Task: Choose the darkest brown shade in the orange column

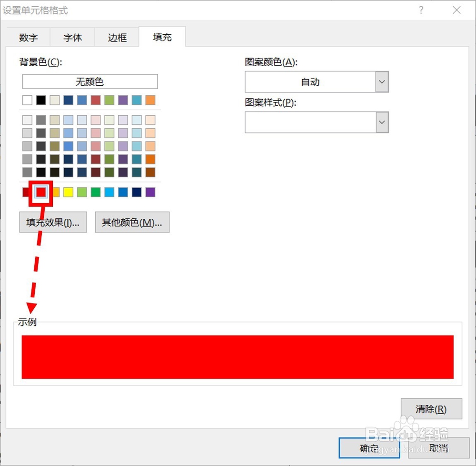Action: click(150, 172)
